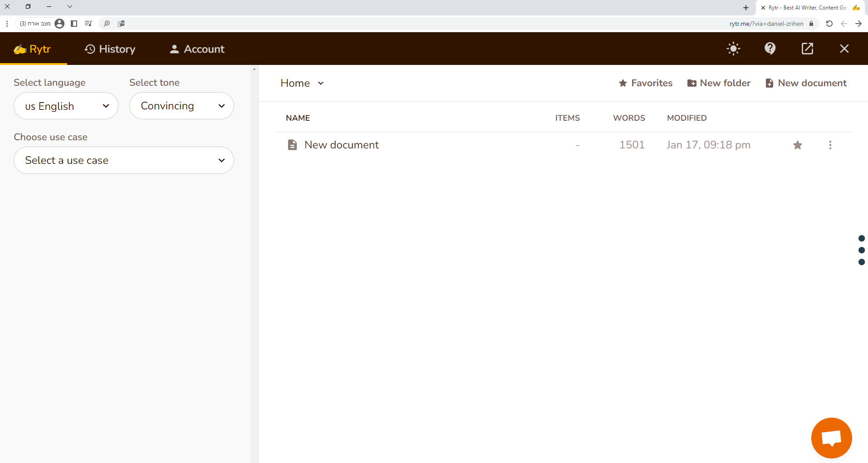Toggle the browser side panel icon
868x463 pixels.
point(74,24)
